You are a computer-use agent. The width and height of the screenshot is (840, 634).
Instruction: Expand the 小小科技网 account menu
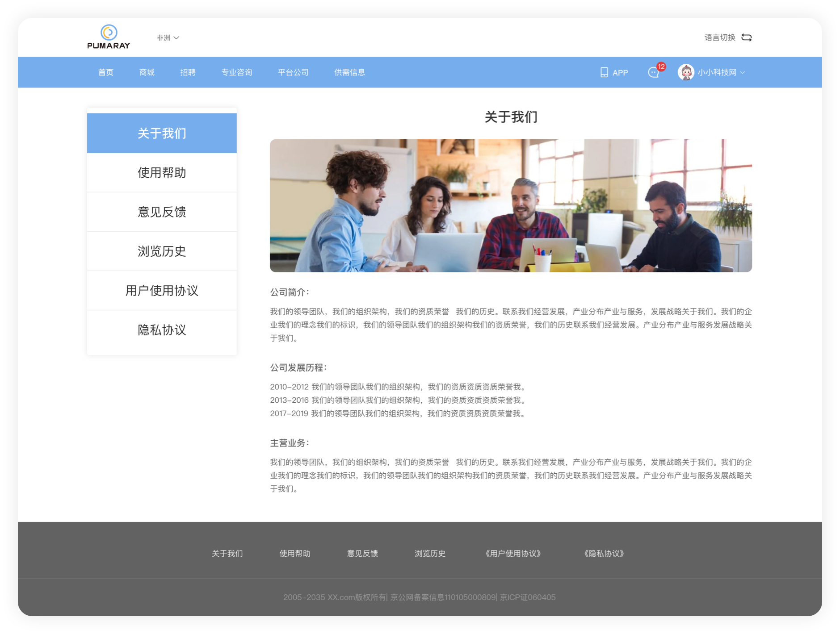pyautogui.click(x=721, y=72)
